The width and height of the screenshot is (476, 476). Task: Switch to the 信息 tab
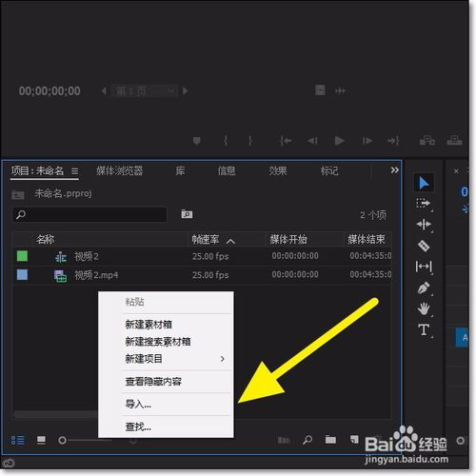point(227,170)
